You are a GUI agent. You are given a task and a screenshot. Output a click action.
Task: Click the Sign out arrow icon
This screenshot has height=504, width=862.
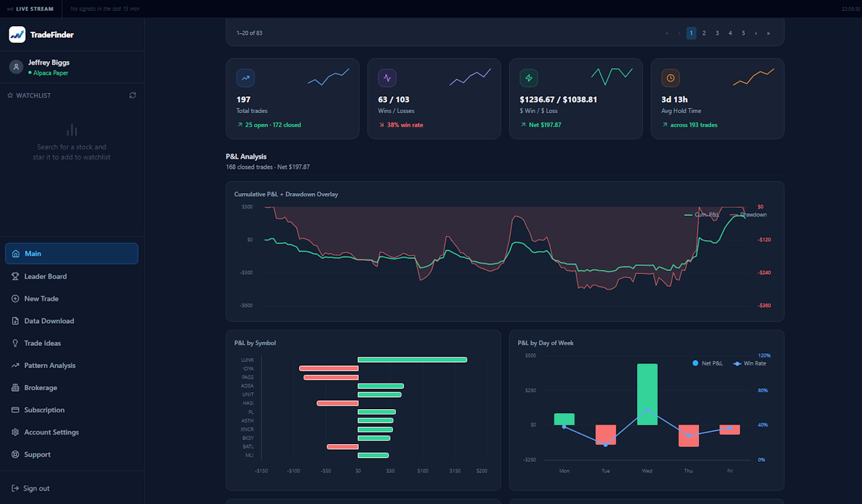coord(15,489)
